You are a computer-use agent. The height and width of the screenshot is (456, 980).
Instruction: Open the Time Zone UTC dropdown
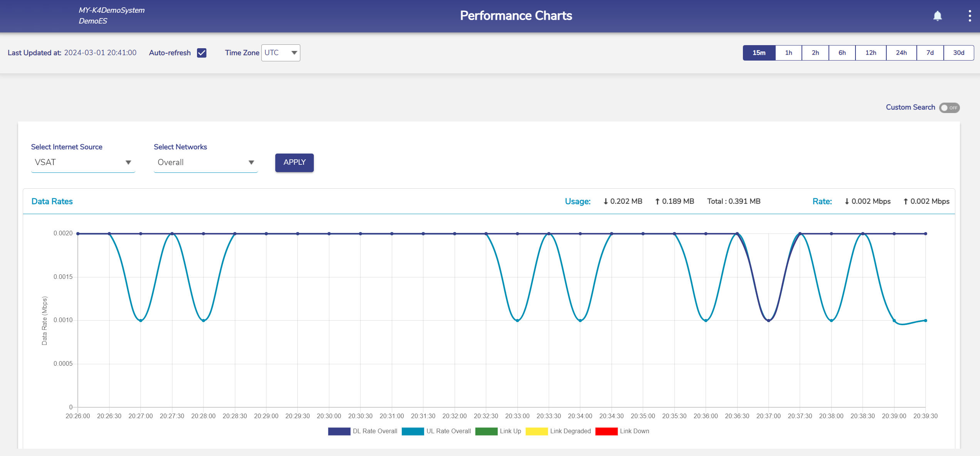(x=281, y=53)
